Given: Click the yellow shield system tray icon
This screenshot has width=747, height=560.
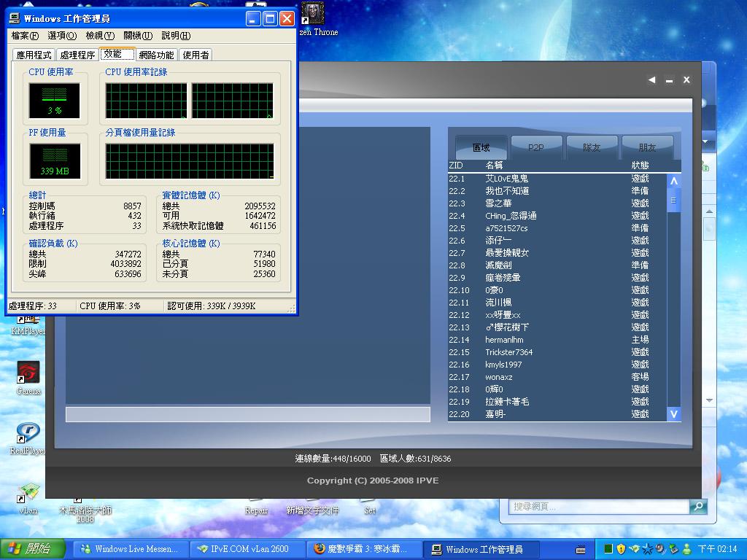Looking at the screenshot, I should pos(621,548).
